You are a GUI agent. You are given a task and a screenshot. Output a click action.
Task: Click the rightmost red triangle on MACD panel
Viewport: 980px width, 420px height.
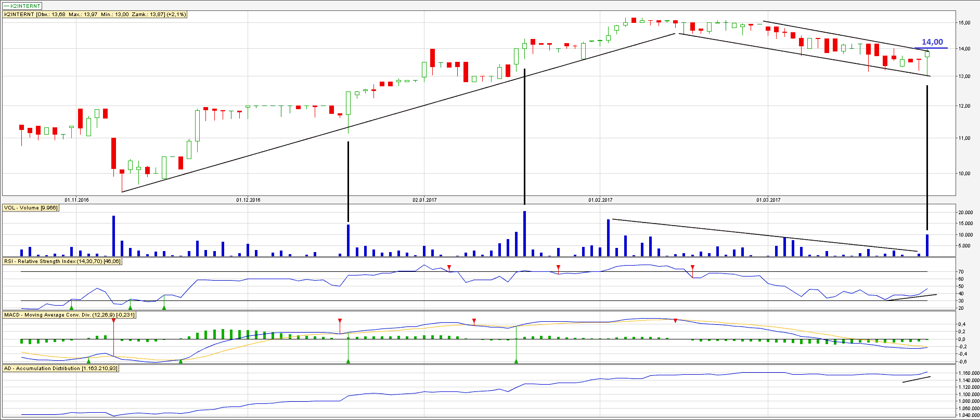click(x=675, y=321)
